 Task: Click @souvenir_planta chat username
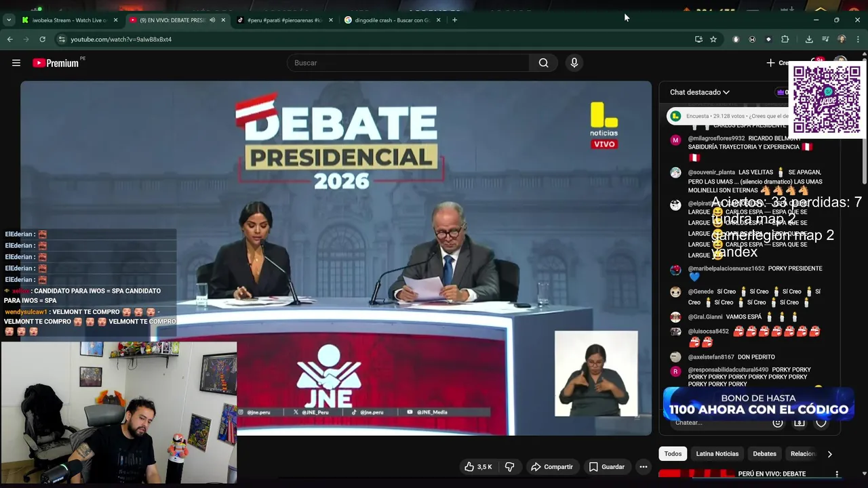click(x=711, y=172)
